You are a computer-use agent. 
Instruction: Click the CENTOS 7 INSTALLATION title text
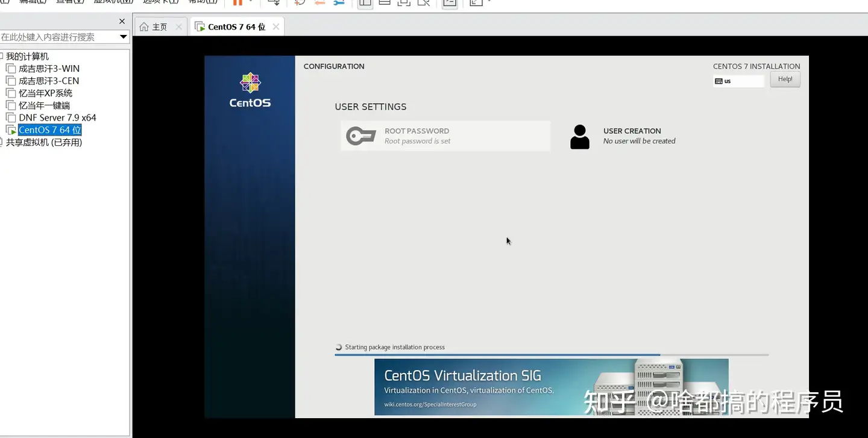click(x=756, y=66)
